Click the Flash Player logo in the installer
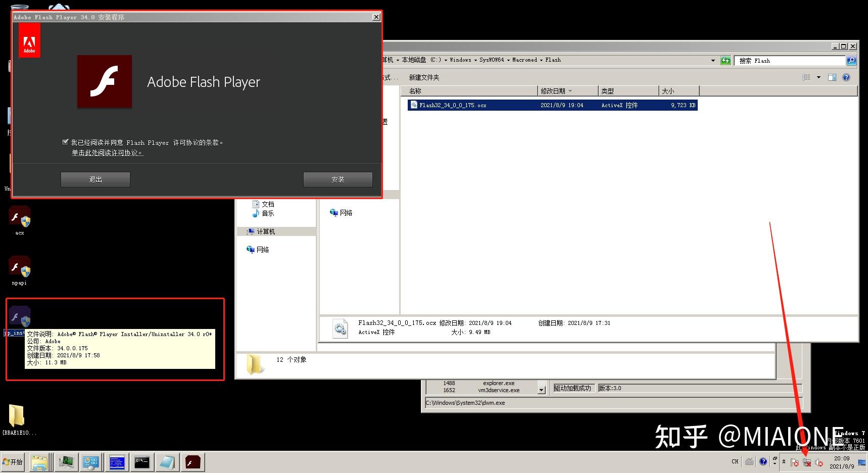Image resolution: width=868 pixels, height=473 pixels. coord(105,81)
